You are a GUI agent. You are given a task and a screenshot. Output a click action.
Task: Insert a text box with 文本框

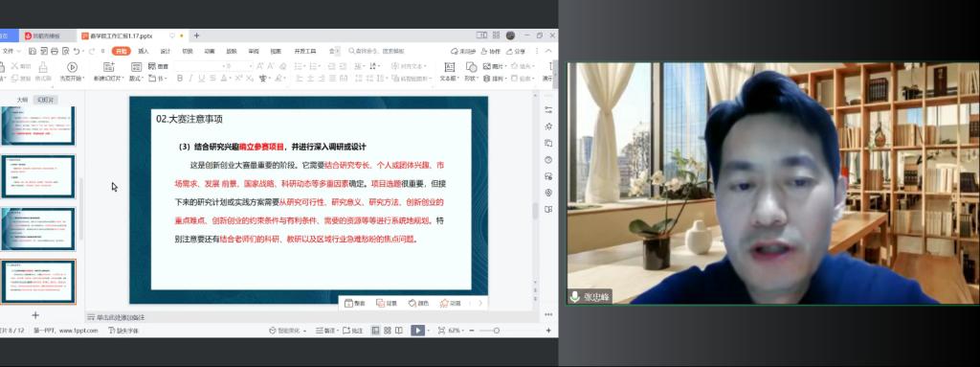click(449, 71)
